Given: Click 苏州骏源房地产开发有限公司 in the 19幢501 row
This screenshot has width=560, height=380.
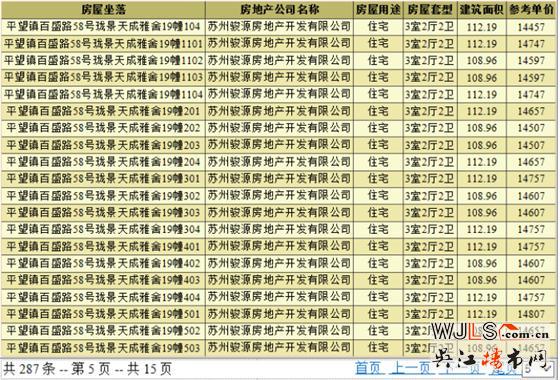Looking at the screenshot, I should click(x=279, y=314).
